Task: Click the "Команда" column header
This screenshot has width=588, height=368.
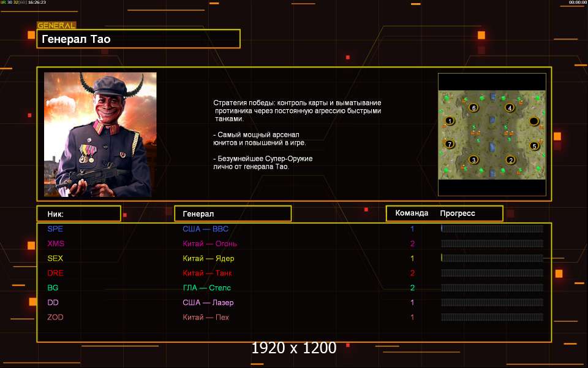Action: [x=412, y=213]
